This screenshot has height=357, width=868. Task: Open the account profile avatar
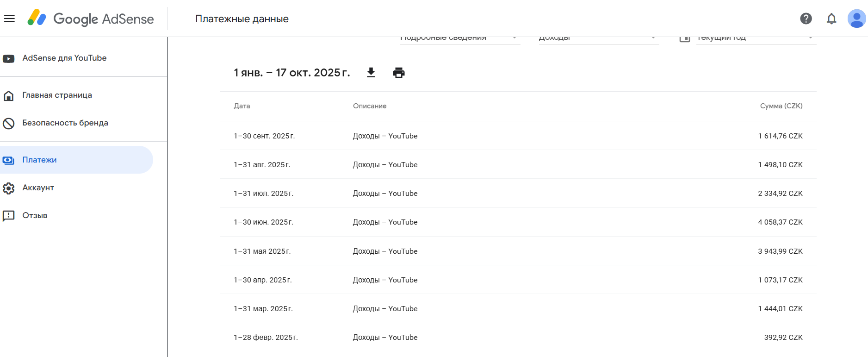856,19
